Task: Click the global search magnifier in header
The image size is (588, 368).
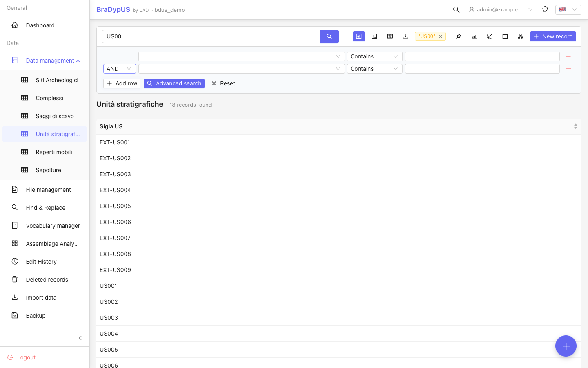Action: point(457,10)
